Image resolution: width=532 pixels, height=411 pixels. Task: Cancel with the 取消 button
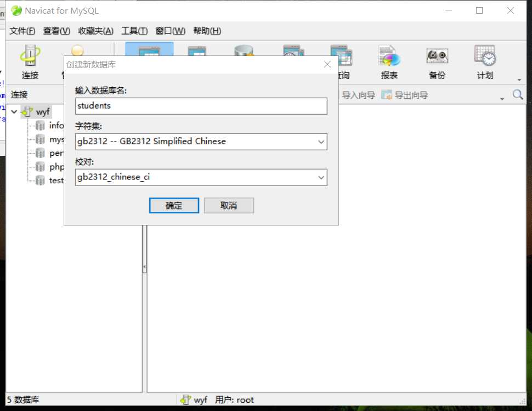tap(229, 205)
